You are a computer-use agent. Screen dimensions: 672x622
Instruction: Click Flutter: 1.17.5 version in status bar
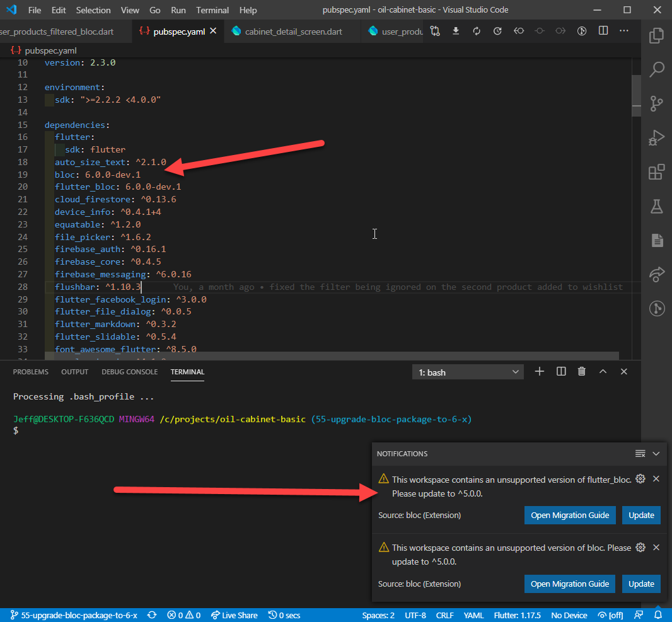coord(518,615)
